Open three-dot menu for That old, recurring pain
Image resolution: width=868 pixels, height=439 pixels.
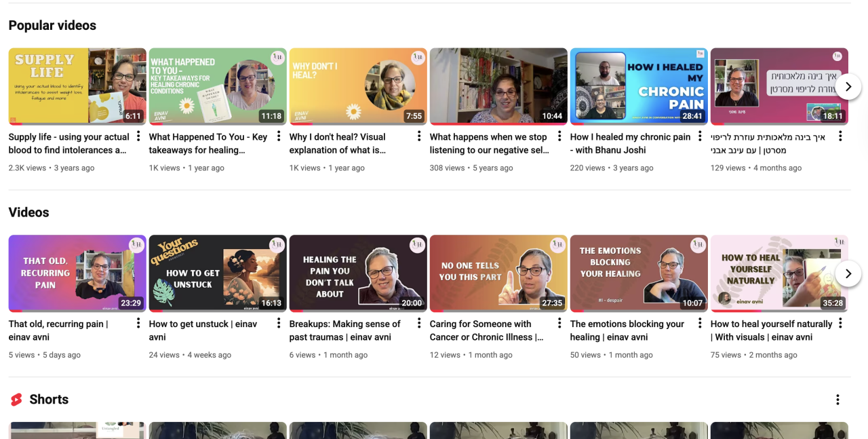click(138, 324)
